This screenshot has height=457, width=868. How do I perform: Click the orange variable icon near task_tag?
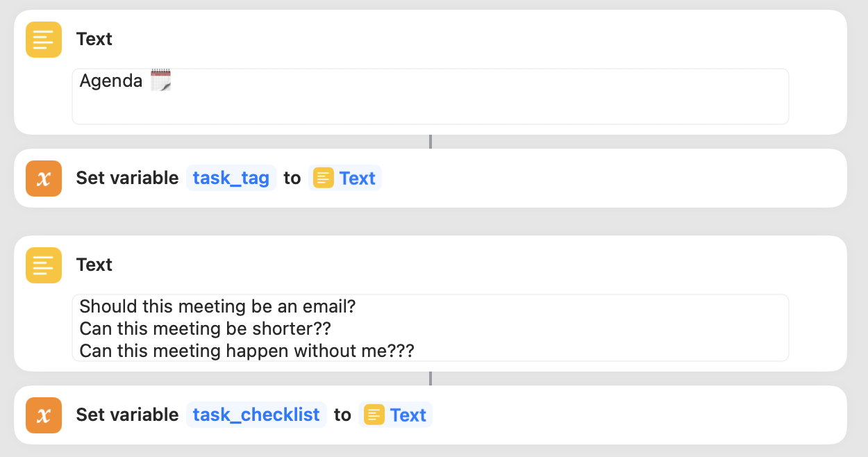pyautogui.click(x=43, y=178)
